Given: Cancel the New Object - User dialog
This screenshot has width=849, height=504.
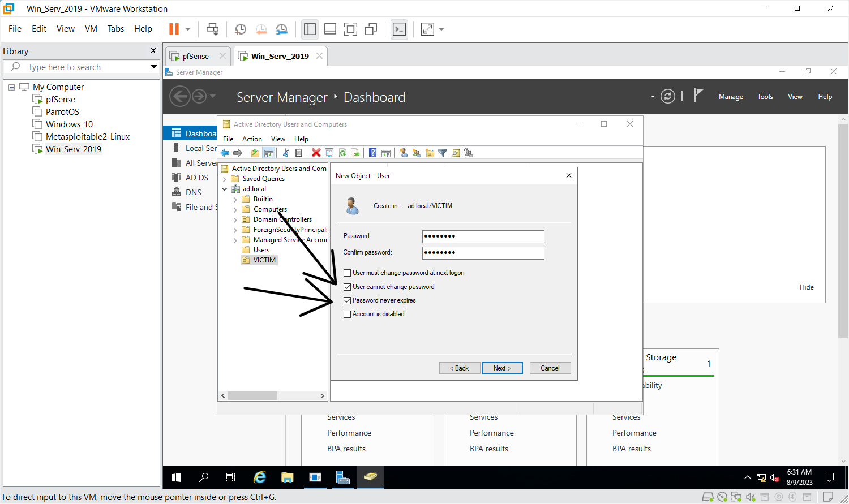Looking at the screenshot, I should [x=550, y=368].
